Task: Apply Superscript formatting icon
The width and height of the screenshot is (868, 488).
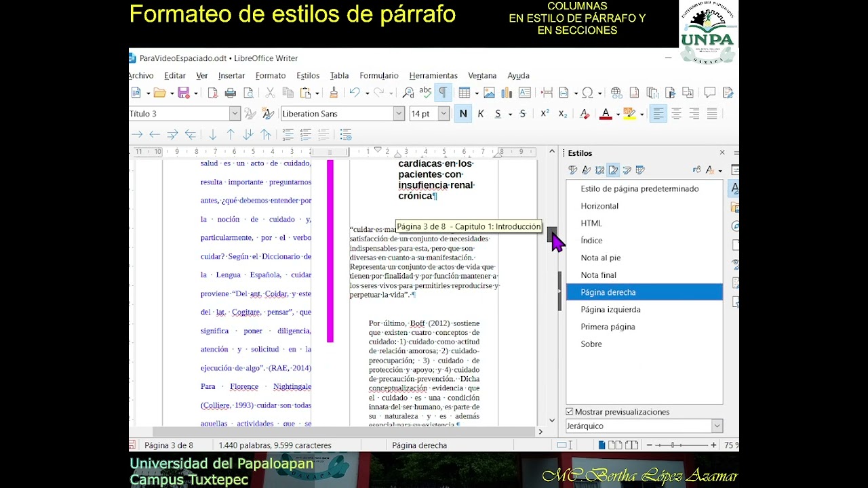Action: [545, 114]
